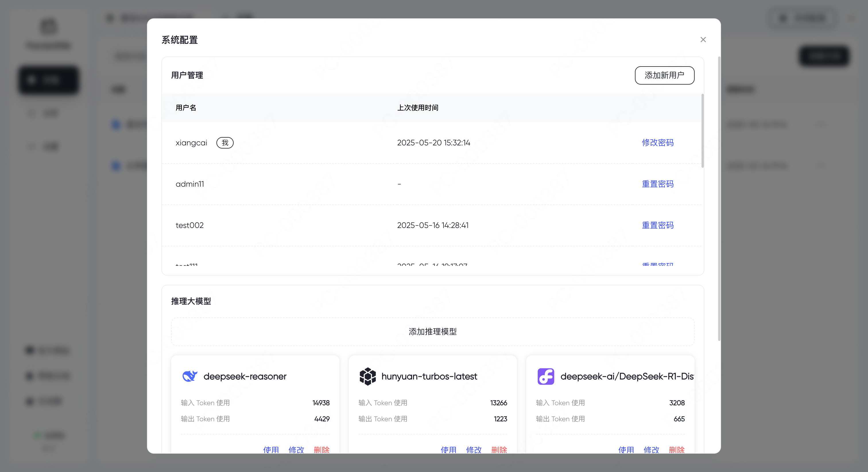Delete the deepseek-ai/DeepSeek-R1-Distill model
Viewport: 868px width, 472px height.
[677, 449]
